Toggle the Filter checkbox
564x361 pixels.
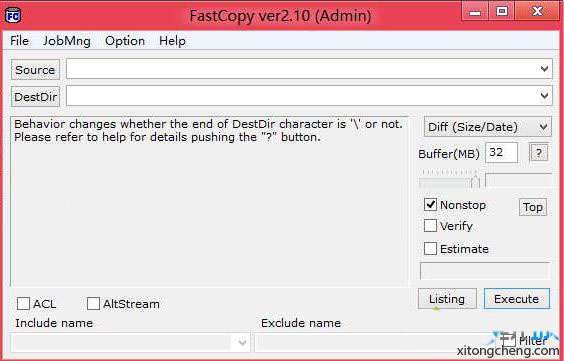click(x=508, y=340)
